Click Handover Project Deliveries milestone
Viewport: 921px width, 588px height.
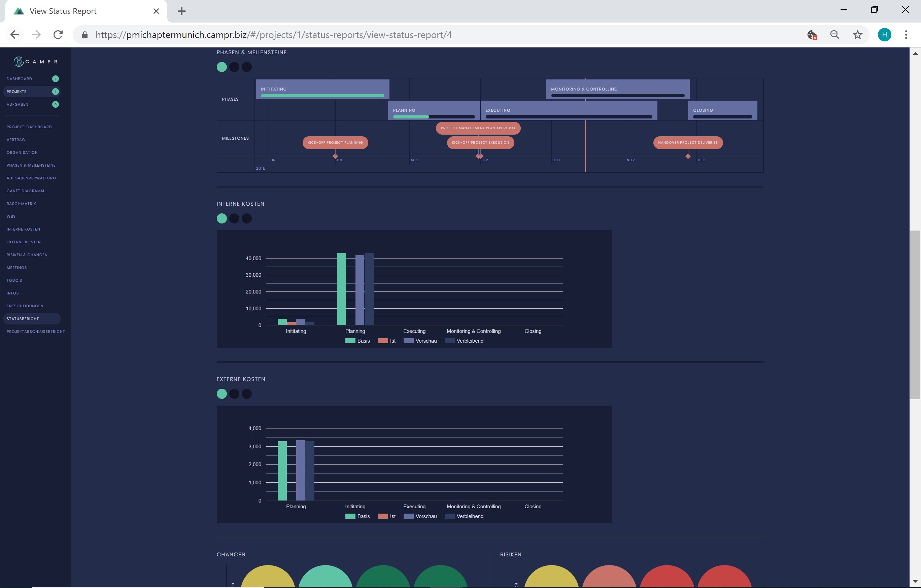(x=688, y=143)
